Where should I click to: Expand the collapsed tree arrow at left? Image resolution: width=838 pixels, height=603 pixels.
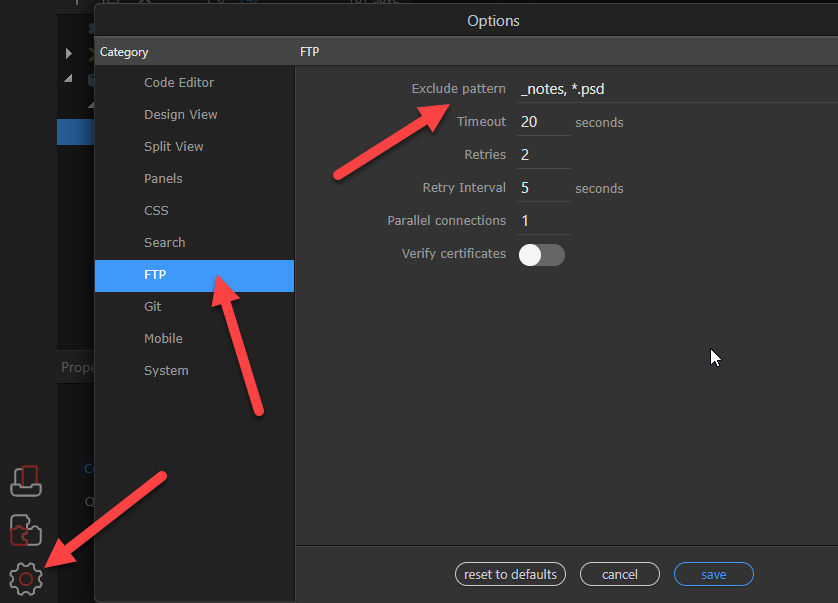pyautogui.click(x=68, y=53)
